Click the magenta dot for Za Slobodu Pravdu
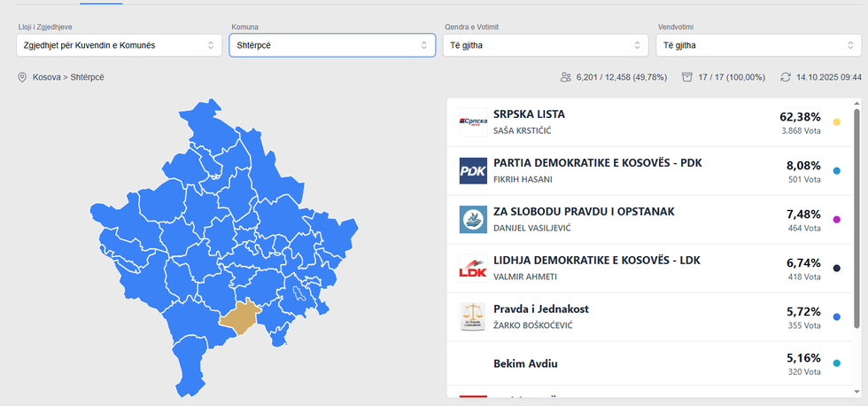 point(837,220)
